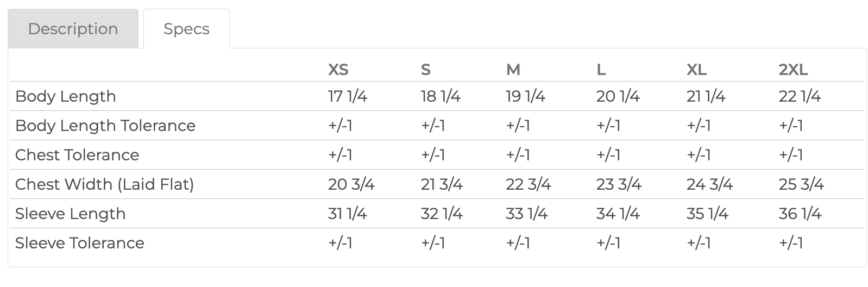The width and height of the screenshot is (868, 287).
Task: Click the Chest Tolerance row label
Action: point(77,155)
